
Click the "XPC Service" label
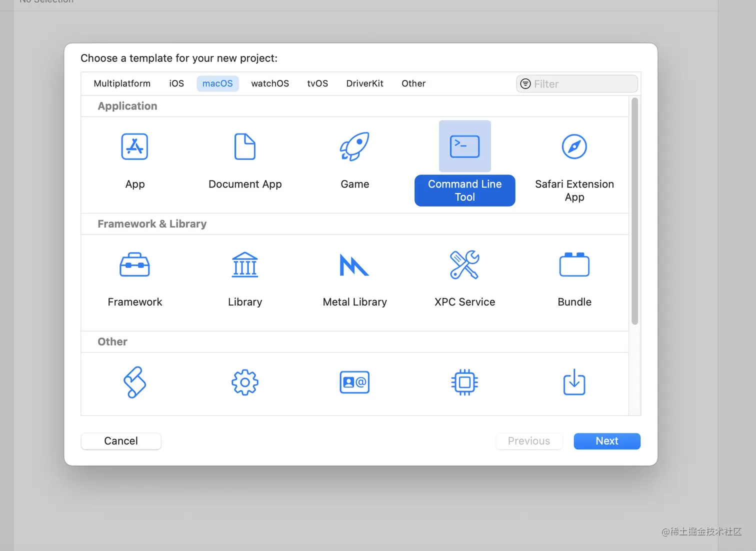coord(464,302)
